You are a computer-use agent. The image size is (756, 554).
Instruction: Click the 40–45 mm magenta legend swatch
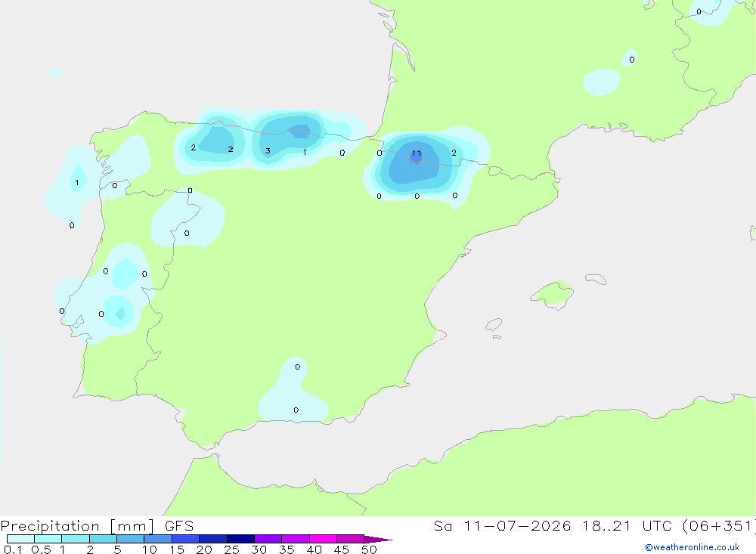click(x=323, y=539)
